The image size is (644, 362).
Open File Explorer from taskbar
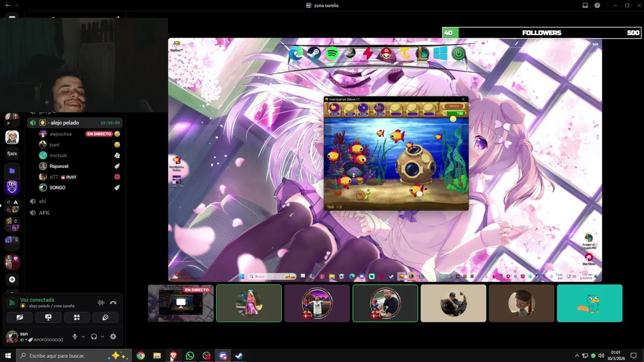(x=157, y=356)
